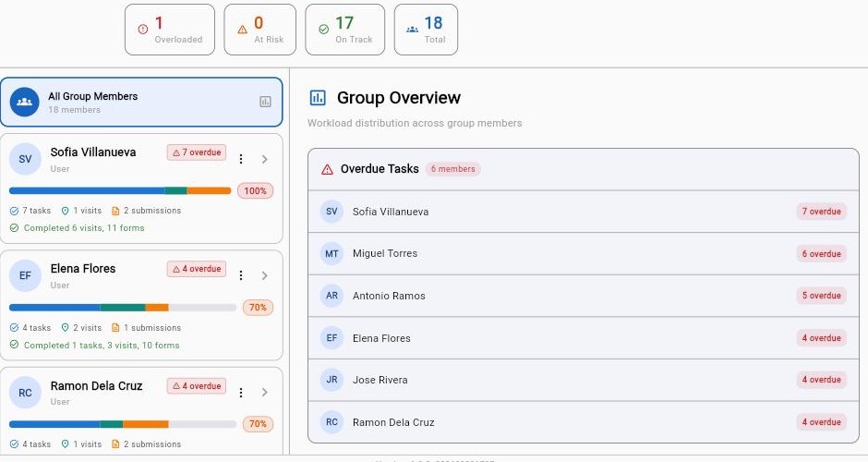This screenshot has width=868, height=462.
Task: Click the Group Overview heading
Action: pyautogui.click(x=399, y=98)
